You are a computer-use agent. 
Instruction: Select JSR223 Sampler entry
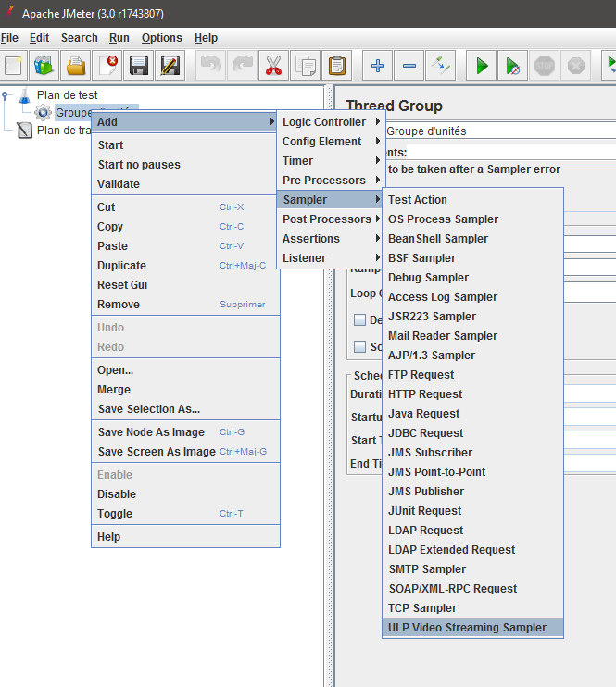point(472,317)
